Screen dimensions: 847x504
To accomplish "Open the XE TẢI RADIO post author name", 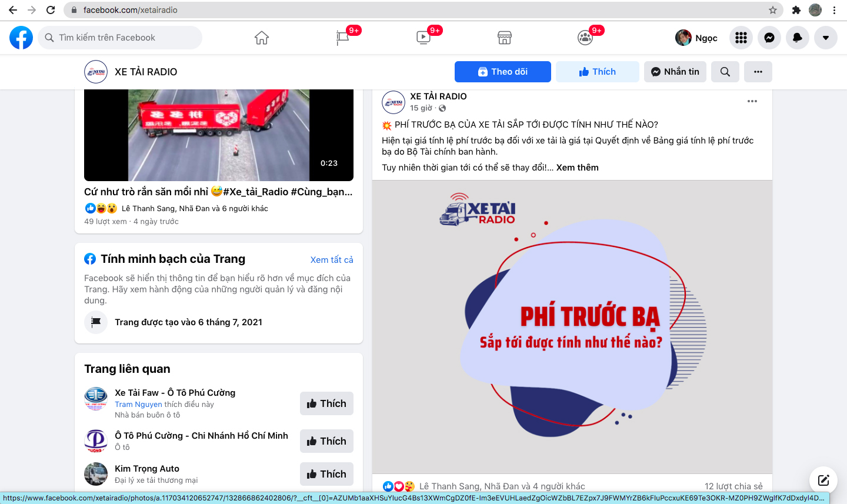I will point(438,96).
